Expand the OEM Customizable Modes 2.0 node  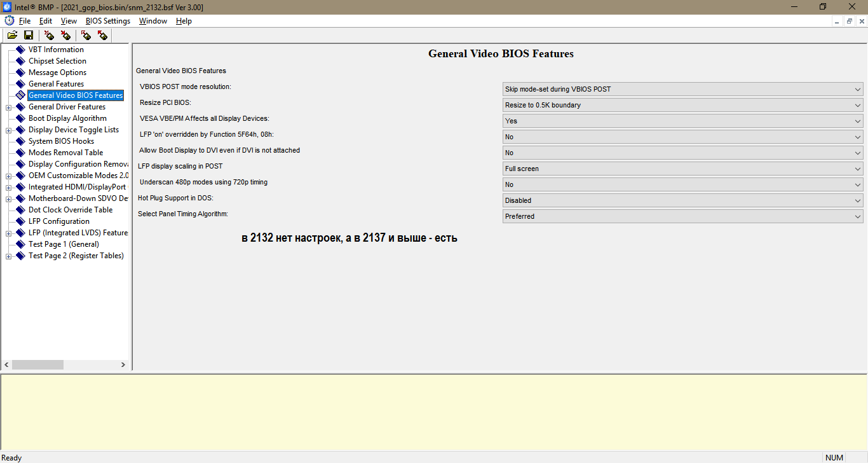(9, 176)
